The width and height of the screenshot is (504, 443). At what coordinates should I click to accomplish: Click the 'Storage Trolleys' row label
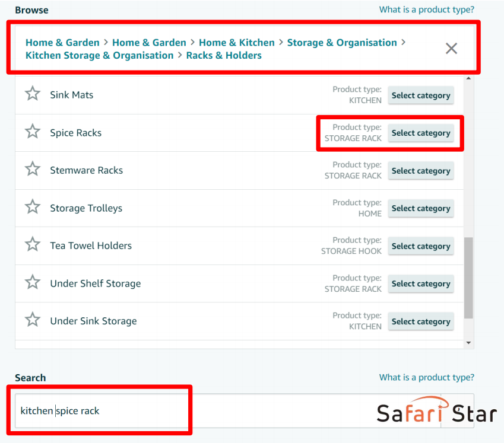coord(86,208)
